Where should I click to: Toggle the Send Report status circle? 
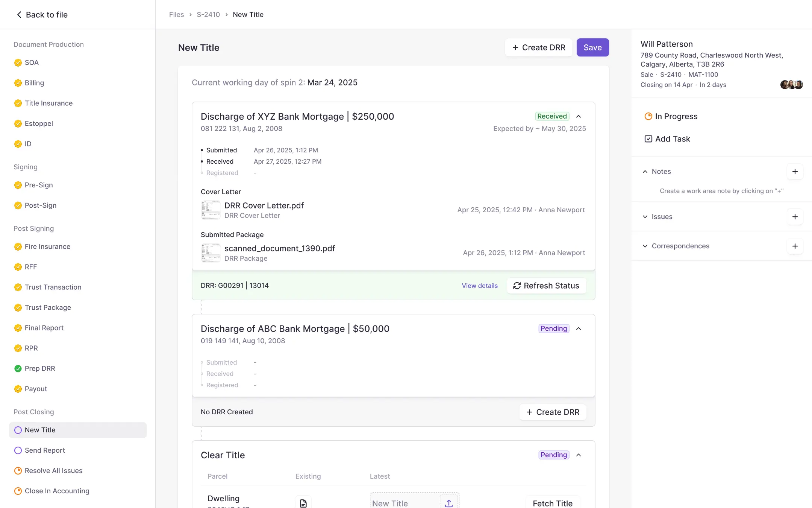point(18,450)
